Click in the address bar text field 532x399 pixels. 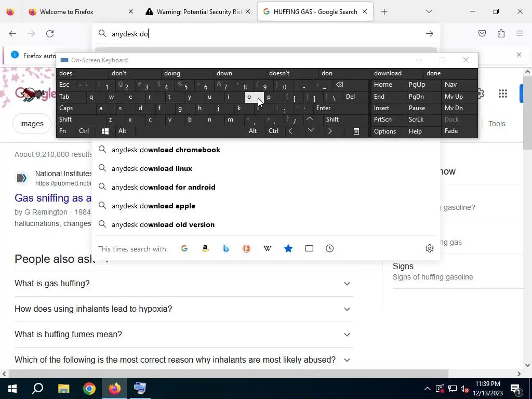point(266,34)
